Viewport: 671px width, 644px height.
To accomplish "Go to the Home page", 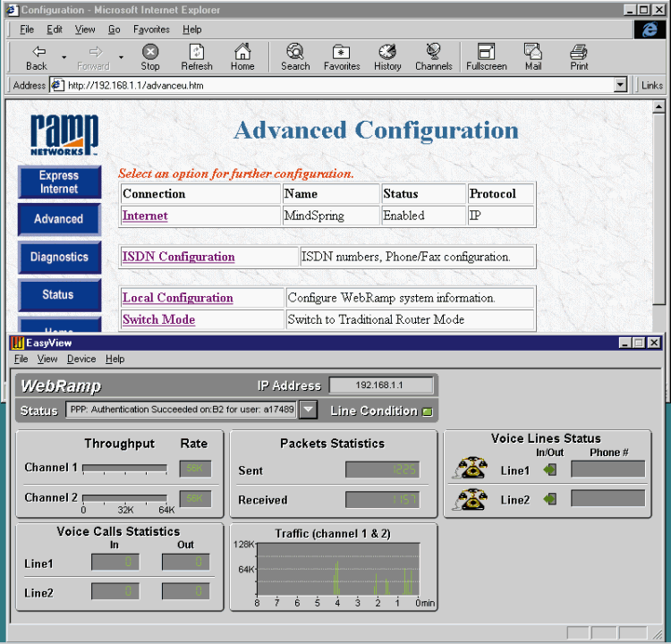I will [242, 57].
